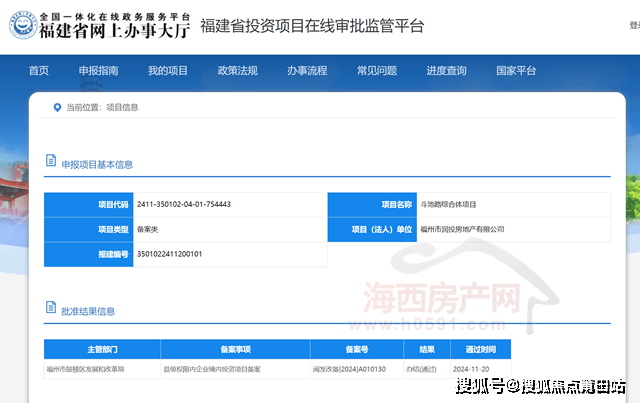Image resolution: width=640 pixels, height=403 pixels.
Task: Click the 2024-11-20 approval date cell
Action: [x=479, y=369]
